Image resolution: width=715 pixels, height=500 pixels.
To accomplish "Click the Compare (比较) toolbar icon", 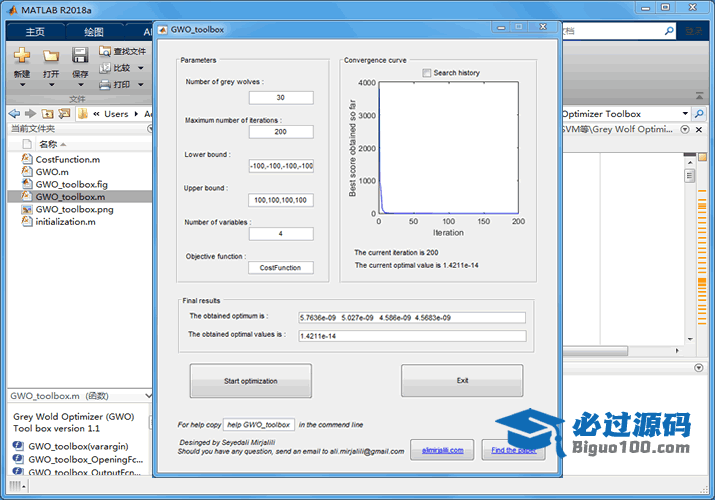I will coord(105,68).
